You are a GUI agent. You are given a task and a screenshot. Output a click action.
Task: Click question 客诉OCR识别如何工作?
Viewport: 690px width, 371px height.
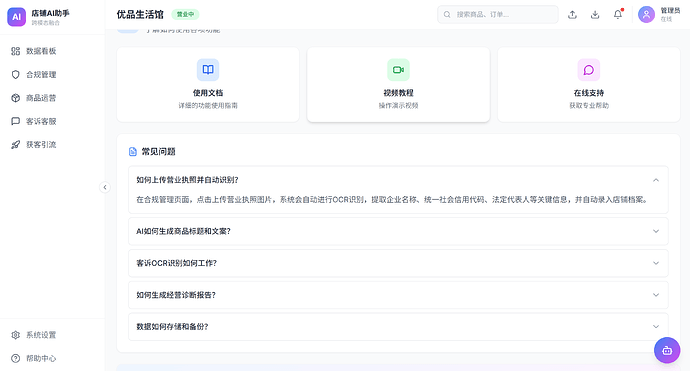[x=176, y=263]
